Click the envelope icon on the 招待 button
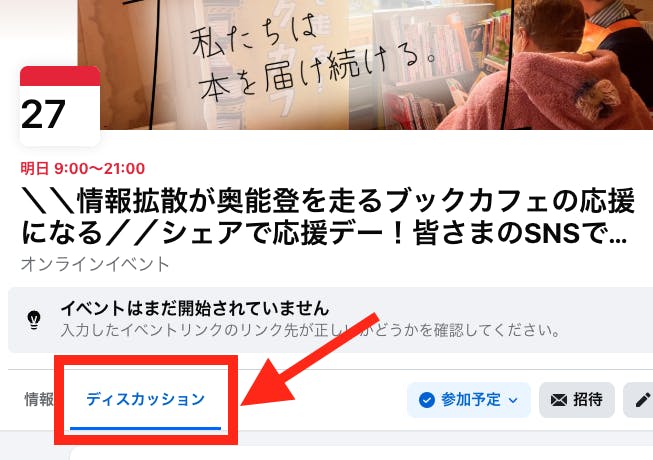The image size is (653, 460). 558,400
